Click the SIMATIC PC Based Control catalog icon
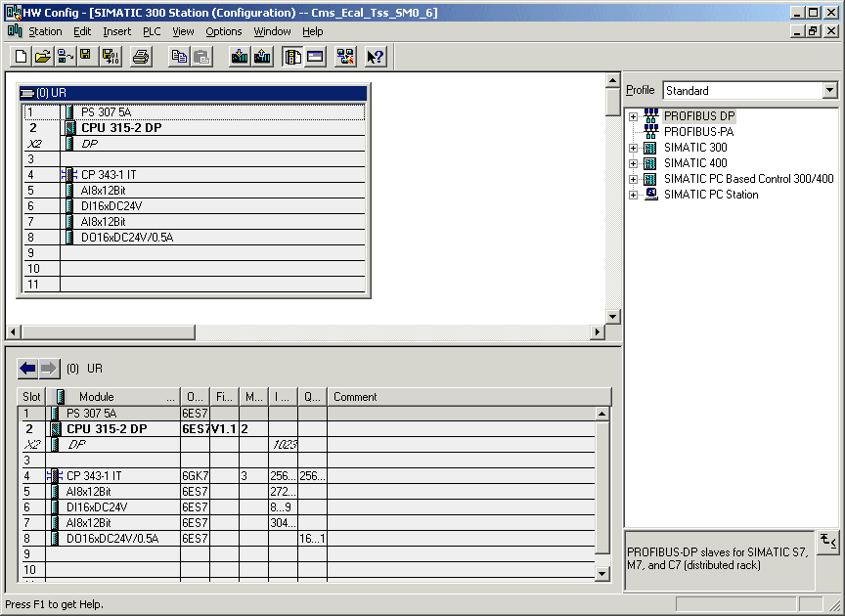This screenshot has height=616, width=845. click(x=650, y=179)
